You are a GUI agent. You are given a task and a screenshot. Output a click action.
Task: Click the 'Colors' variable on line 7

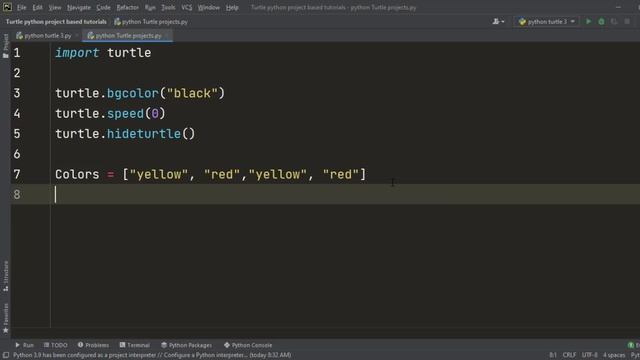(x=77, y=175)
